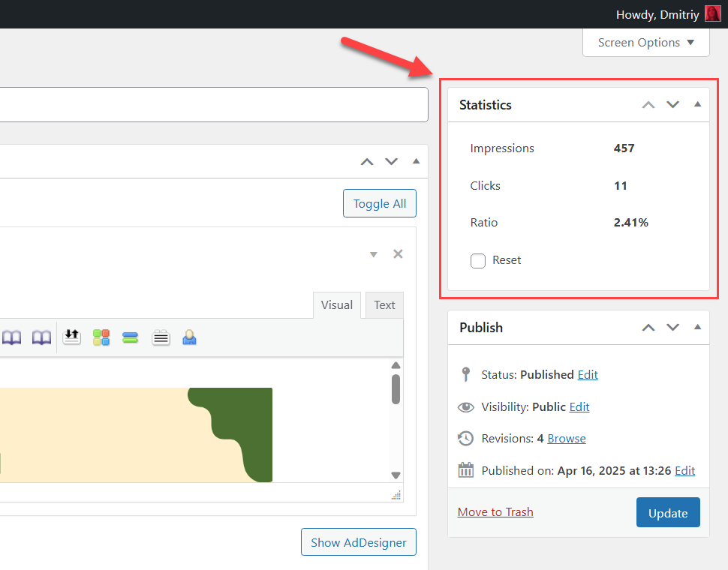This screenshot has width=728, height=570.
Task: Click the Move to Trash link
Action: click(x=495, y=512)
